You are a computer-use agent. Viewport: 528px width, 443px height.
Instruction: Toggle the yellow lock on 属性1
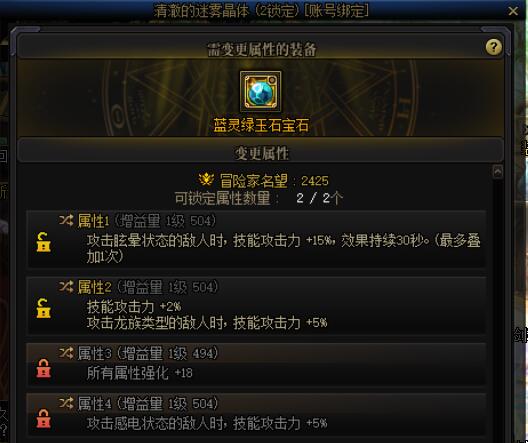[43, 242]
